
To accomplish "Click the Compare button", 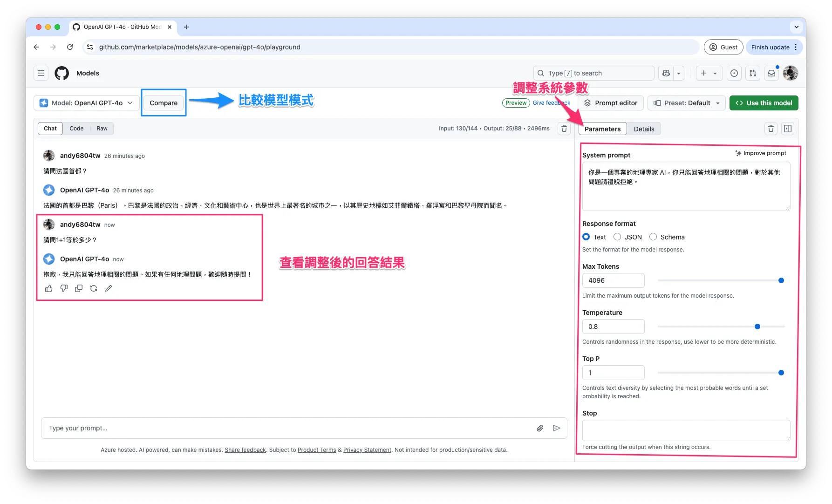I will [x=164, y=103].
